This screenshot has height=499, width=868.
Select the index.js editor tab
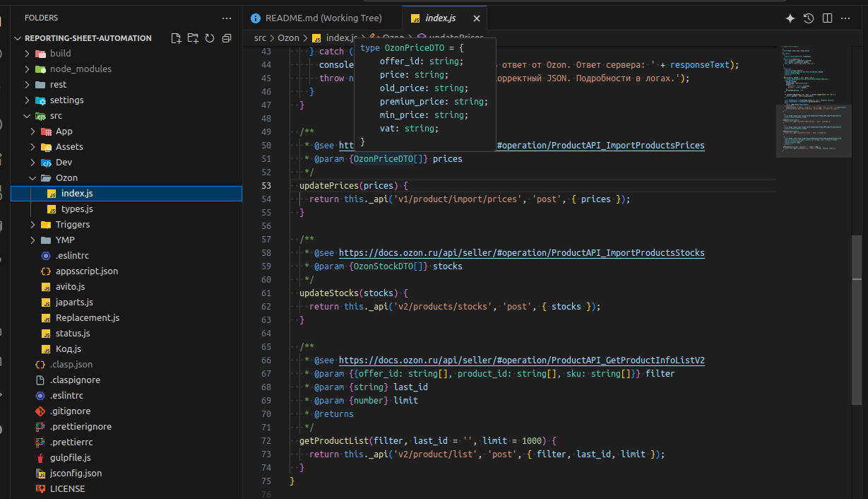click(444, 18)
